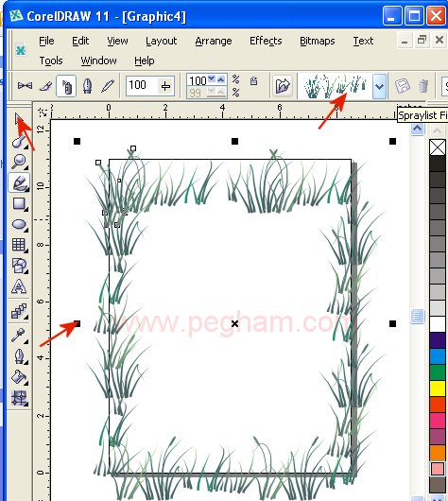The image size is (448, 501).
Task: Select the Text tool
Action: [19, 286]
